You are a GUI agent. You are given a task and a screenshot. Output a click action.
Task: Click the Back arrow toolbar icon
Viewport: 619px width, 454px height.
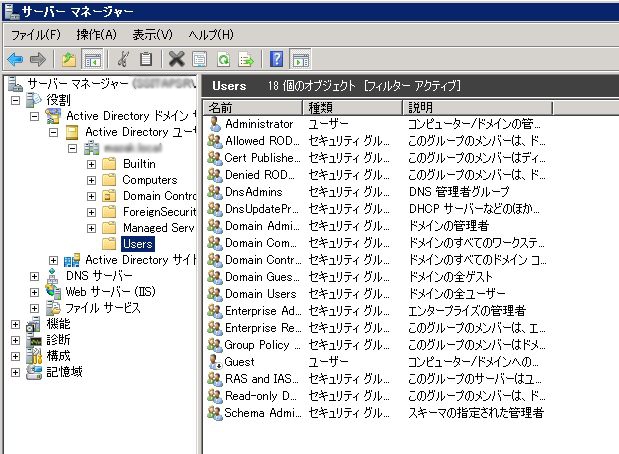[15, 60]
